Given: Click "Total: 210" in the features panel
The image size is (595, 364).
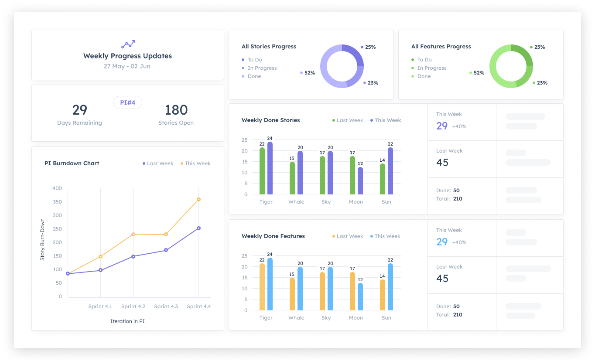Looking at the screenshot, I should [449, 315].
